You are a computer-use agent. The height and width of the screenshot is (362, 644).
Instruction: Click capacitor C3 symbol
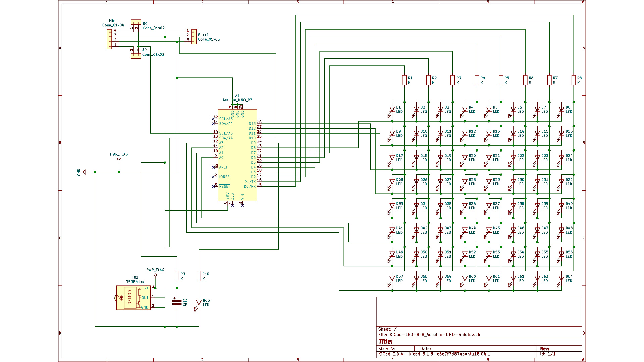coord(177,302)
